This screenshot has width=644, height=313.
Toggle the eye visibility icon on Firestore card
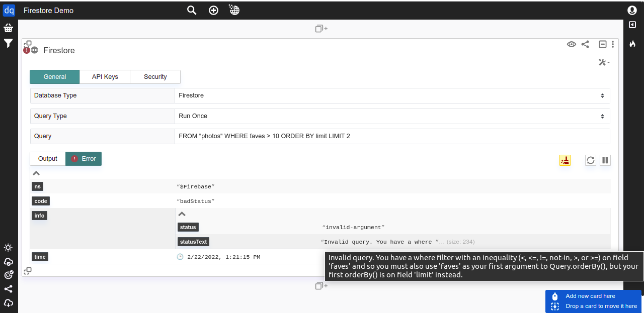click(x=572, y=44)
